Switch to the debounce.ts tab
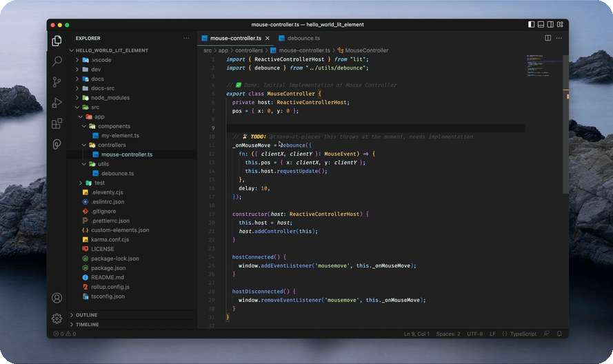This screenshot has height=364, width=613. pos(303,38)
